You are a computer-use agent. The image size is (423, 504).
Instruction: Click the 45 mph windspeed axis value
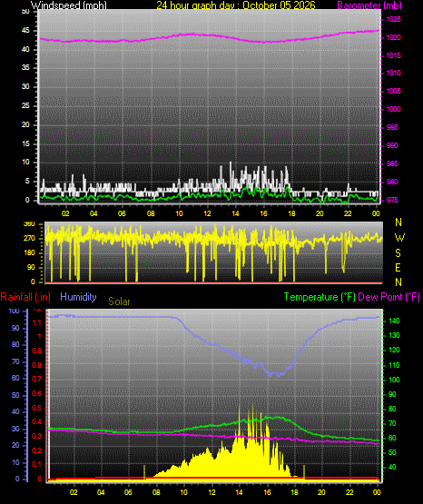[x=25, y=31]
